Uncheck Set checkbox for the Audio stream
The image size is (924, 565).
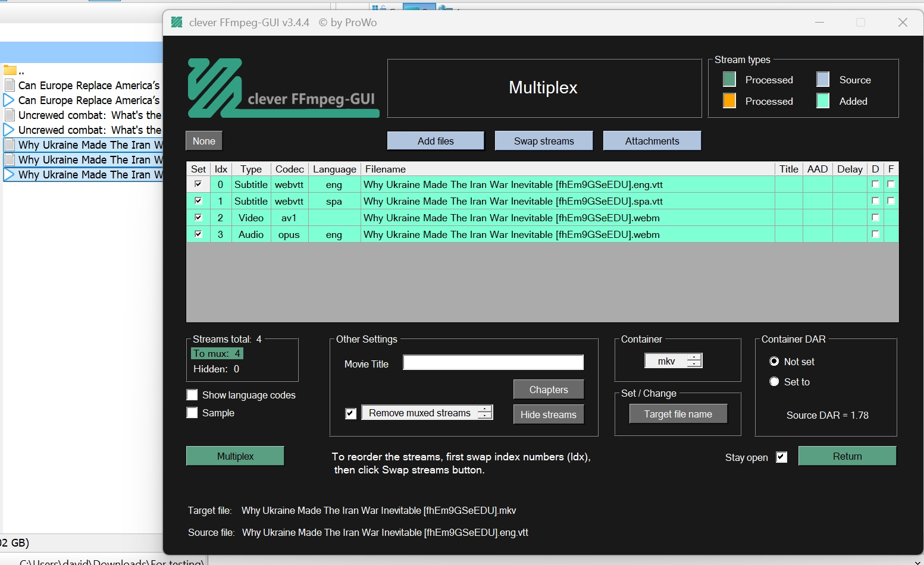pos(198,234)
